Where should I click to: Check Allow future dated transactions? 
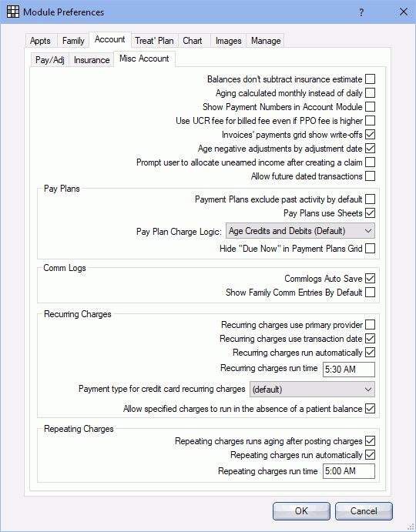tap(370, 176)
